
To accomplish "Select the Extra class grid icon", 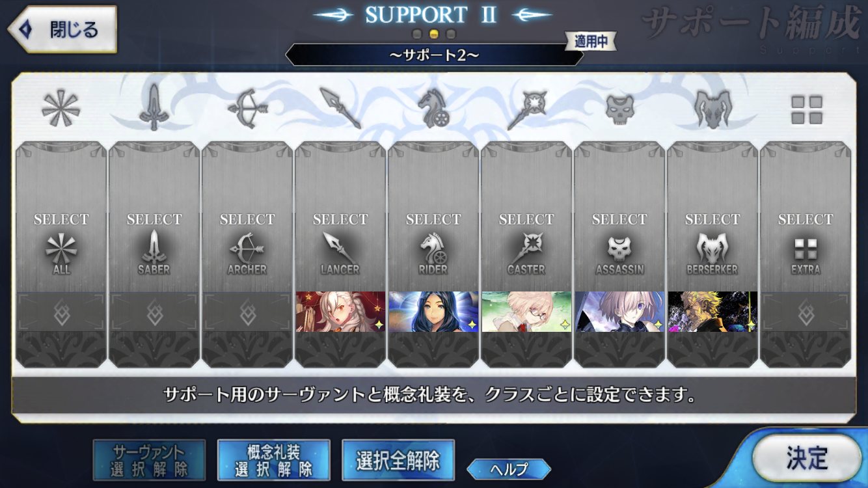I will [x=806, y=109].
